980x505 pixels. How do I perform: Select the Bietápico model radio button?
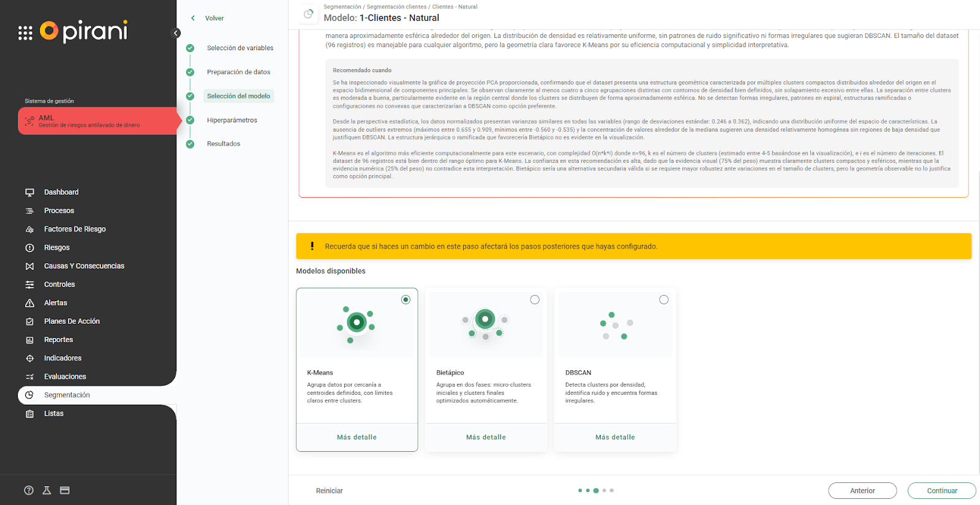pos(535,300)
